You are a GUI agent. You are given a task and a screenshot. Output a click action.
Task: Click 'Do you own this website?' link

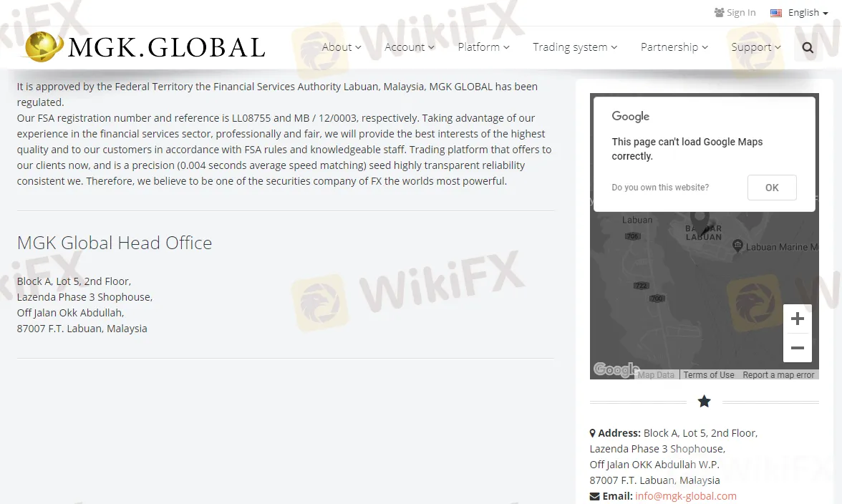(660, 188)
